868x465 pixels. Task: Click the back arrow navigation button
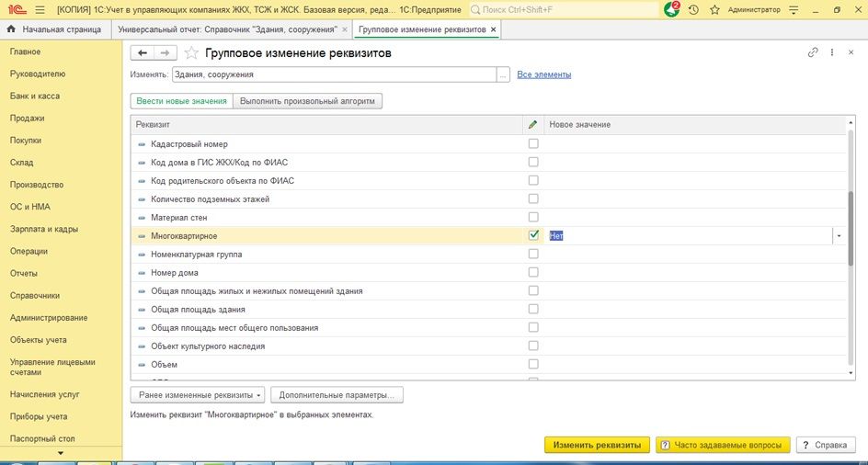(x=143, y=53)
